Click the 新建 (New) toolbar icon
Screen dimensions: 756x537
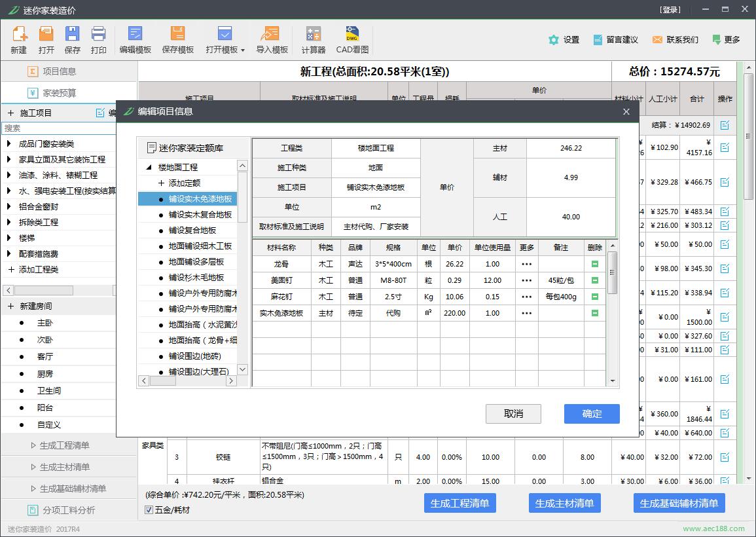pos(19,34)
